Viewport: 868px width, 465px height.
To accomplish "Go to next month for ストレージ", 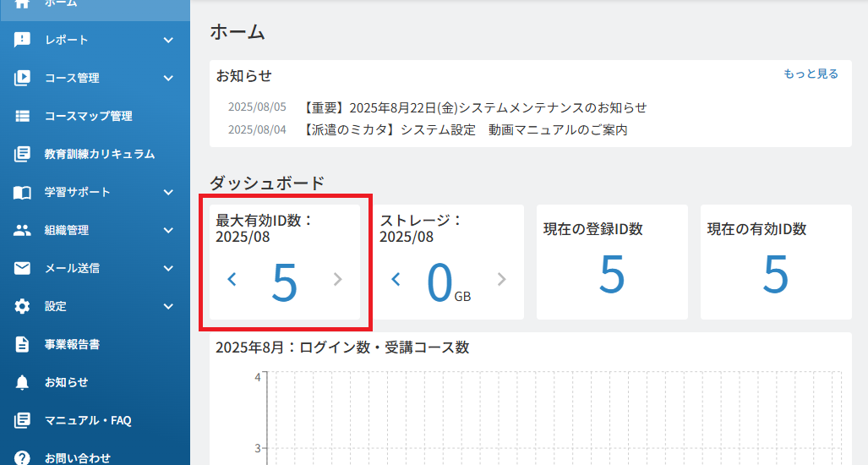I will pyautogui.click(x=501, y=280).
